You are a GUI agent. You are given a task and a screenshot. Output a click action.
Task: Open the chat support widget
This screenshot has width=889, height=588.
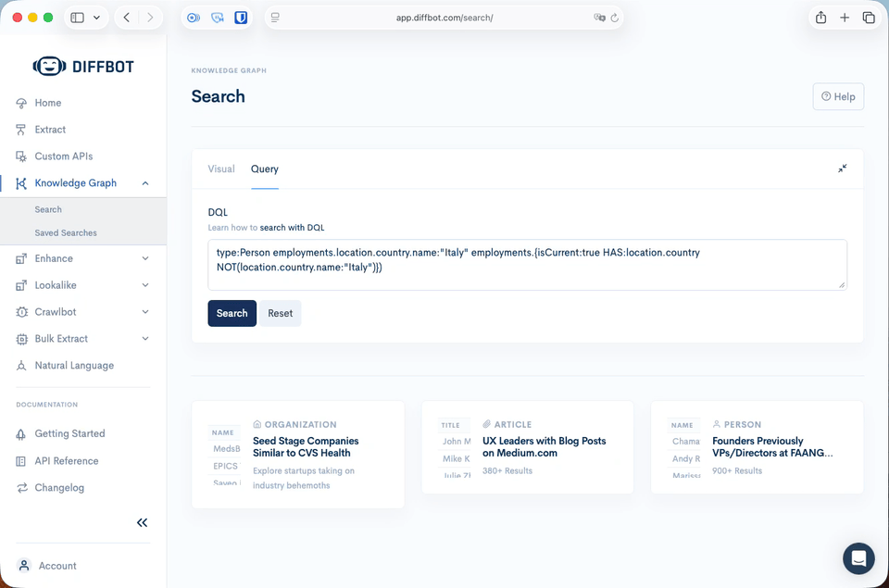[x=858, y=558]
